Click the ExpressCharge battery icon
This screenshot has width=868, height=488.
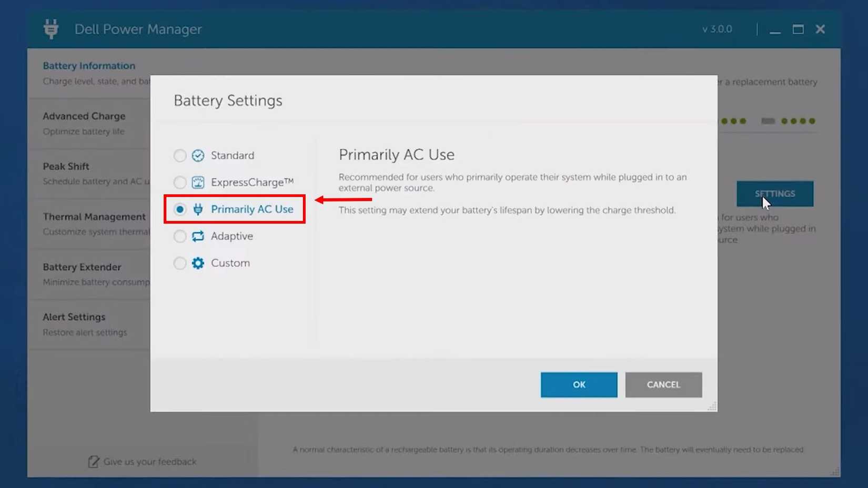pos(197,182)
